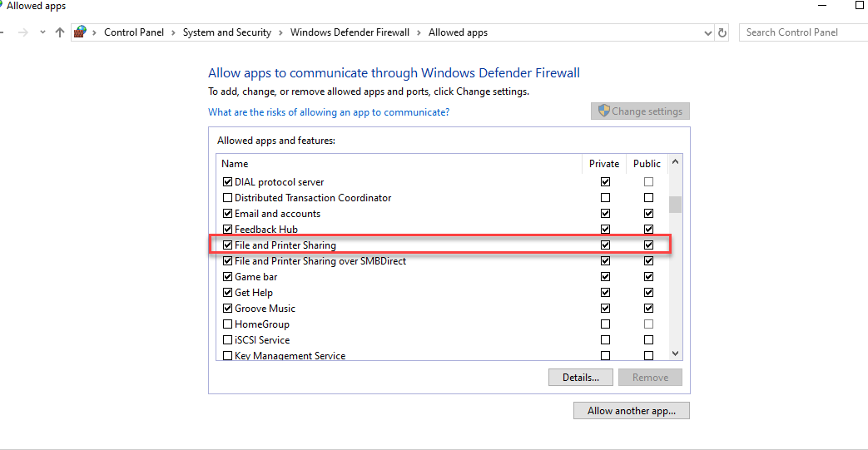Viewport: 868px width, 450px height.
Task: Open the breadcrumb chevron before Control Panel
Action: point(94,32)
